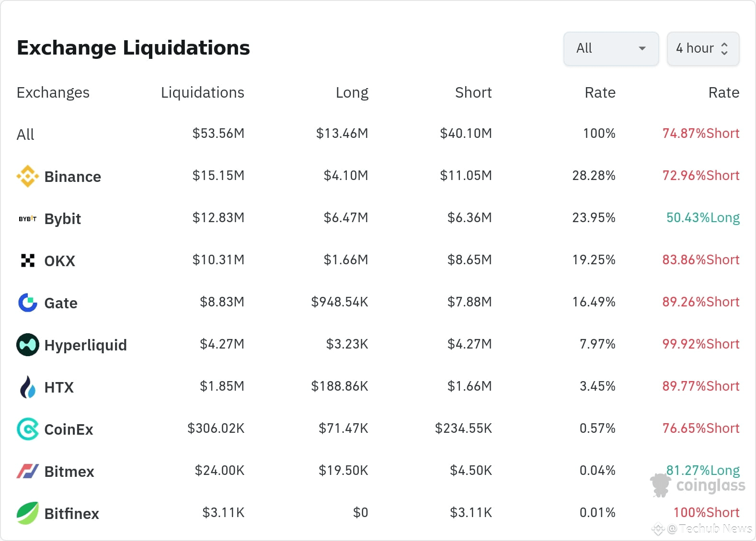Open the Hyperliquid exchange name link

point(85,345)
